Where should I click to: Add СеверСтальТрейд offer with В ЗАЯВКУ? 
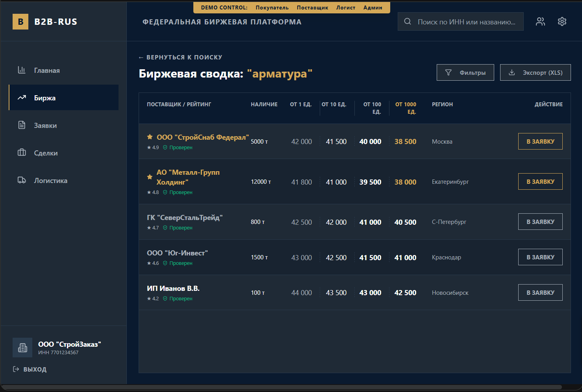click(540, 222)
